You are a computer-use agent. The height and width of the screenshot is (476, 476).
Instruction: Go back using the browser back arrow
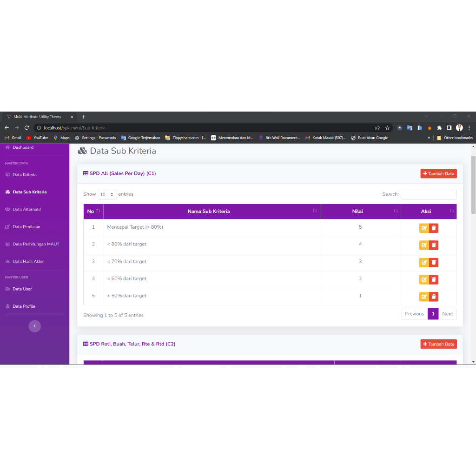(x=7, y=128)
